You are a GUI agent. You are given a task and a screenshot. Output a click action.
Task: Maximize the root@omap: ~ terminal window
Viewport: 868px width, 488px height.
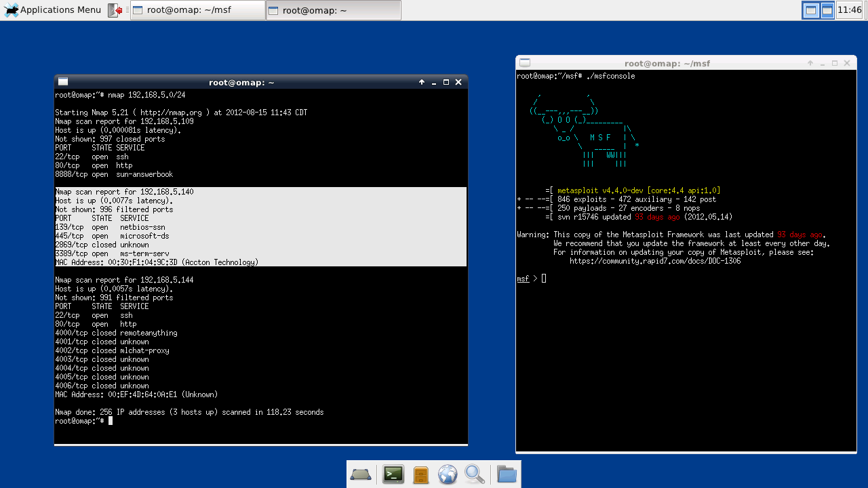[446, 82]
